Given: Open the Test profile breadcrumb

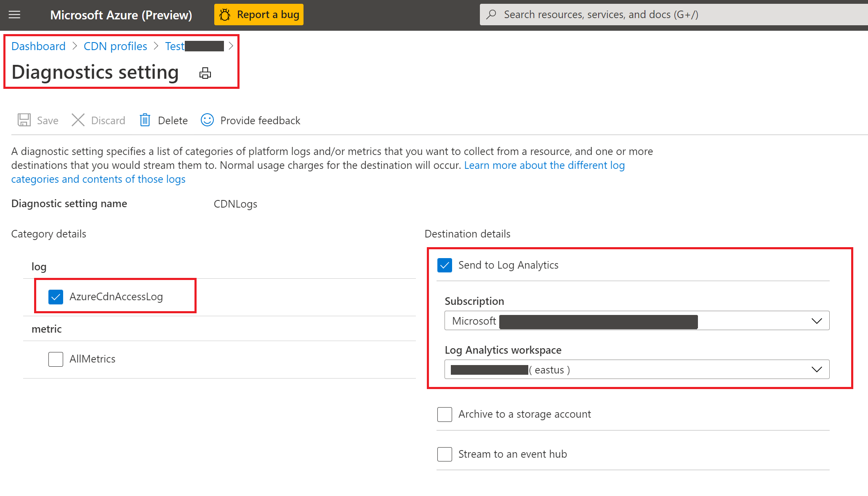Looking at the screenshot, I should pos(194,46).
